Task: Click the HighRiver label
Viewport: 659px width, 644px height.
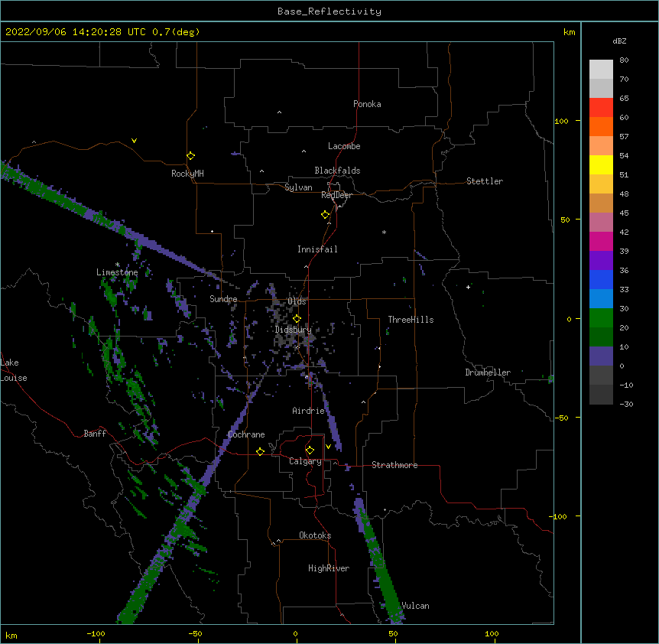Action: pos(328,568)
